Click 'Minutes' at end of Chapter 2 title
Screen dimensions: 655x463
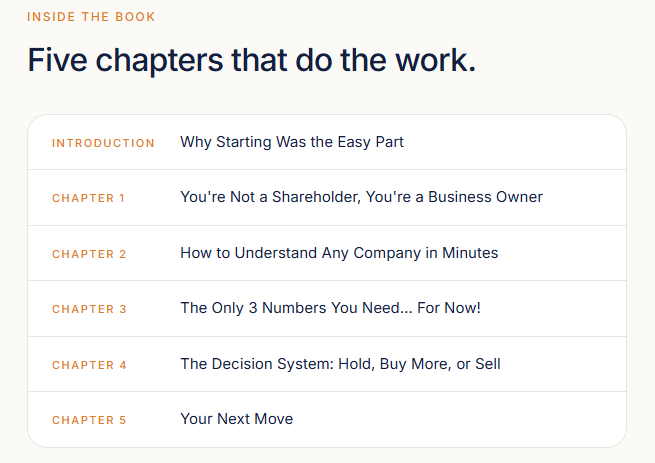tap(470, 253)
